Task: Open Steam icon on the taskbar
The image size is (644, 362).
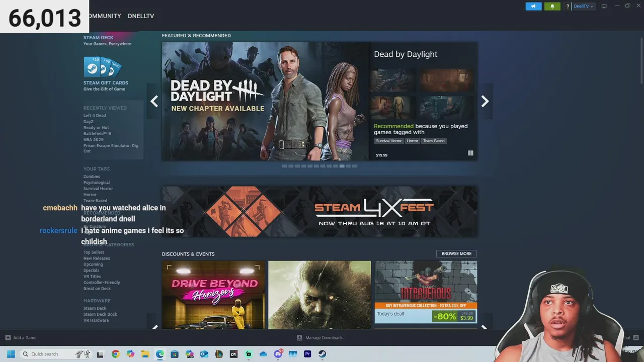Action: (322, 354)
